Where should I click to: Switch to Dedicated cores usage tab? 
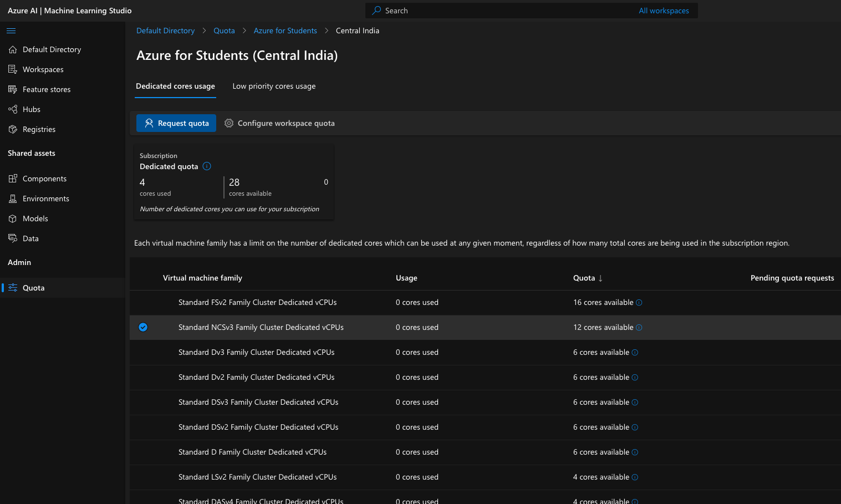(175, 86)
